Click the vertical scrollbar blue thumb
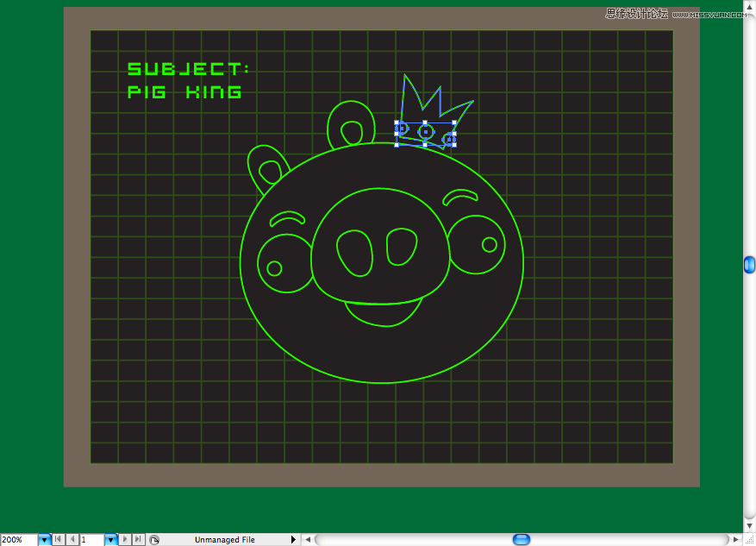 (x=749, y=264)
